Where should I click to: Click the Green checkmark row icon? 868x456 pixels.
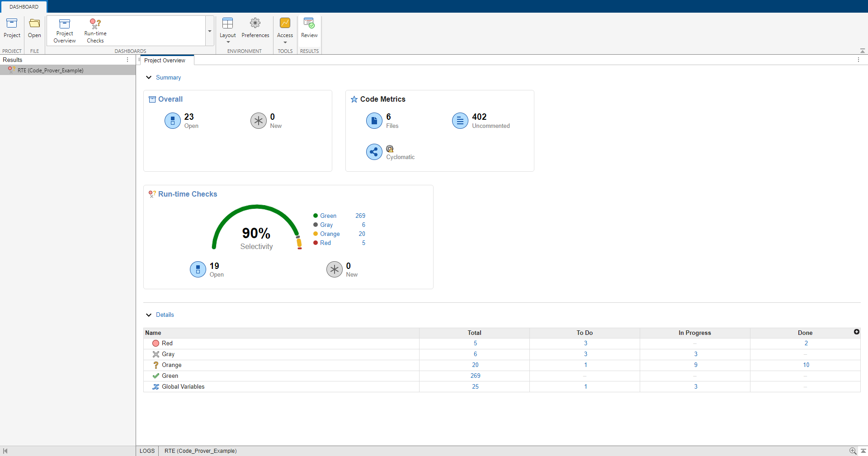coord(156,376)
